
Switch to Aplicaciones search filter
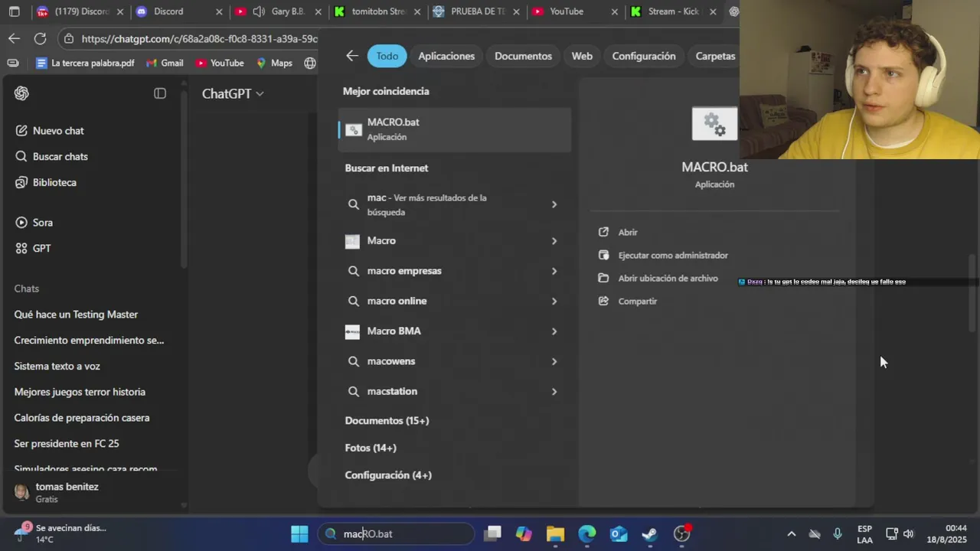(446, 56)
